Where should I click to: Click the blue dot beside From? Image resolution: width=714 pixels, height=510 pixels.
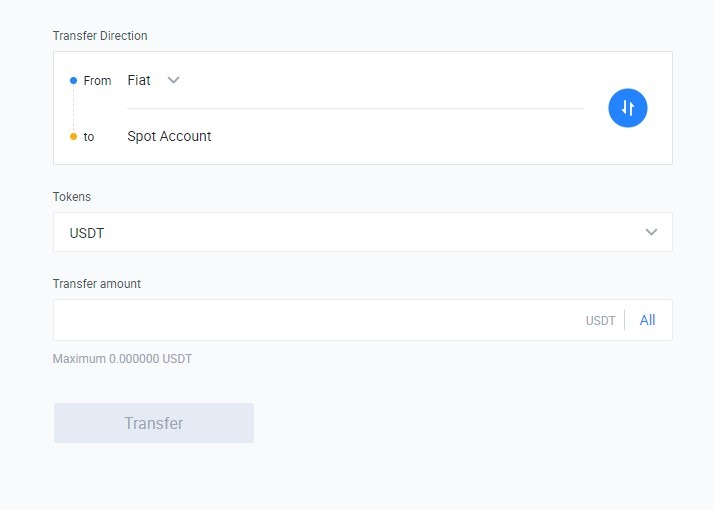[73, 80]
